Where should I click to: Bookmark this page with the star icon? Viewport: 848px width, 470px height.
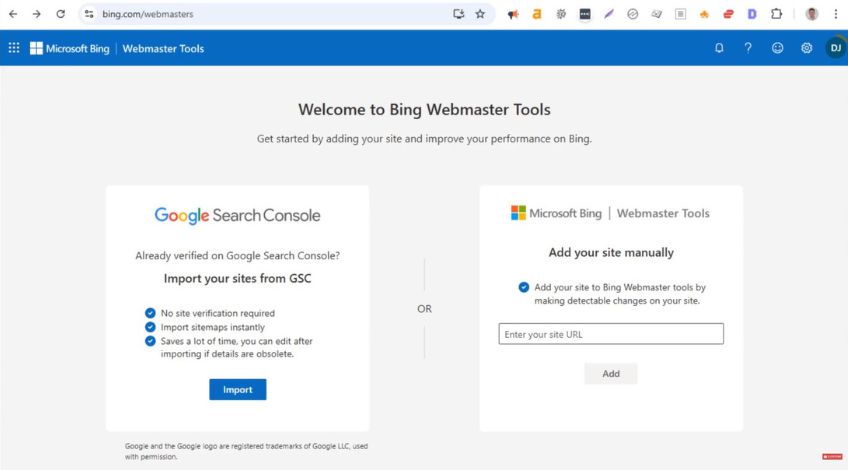click(480, 14)
